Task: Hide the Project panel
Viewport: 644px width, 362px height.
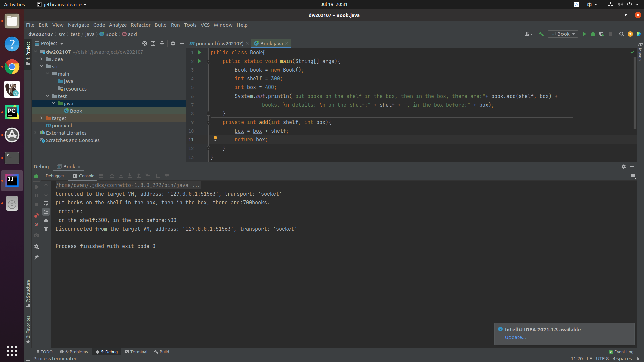Action: click(182, 43)
